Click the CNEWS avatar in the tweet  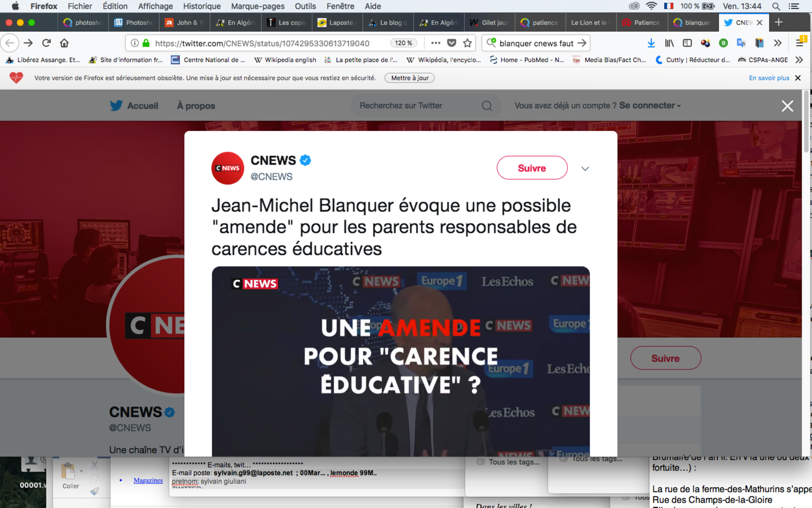click(x=228, y=168)
